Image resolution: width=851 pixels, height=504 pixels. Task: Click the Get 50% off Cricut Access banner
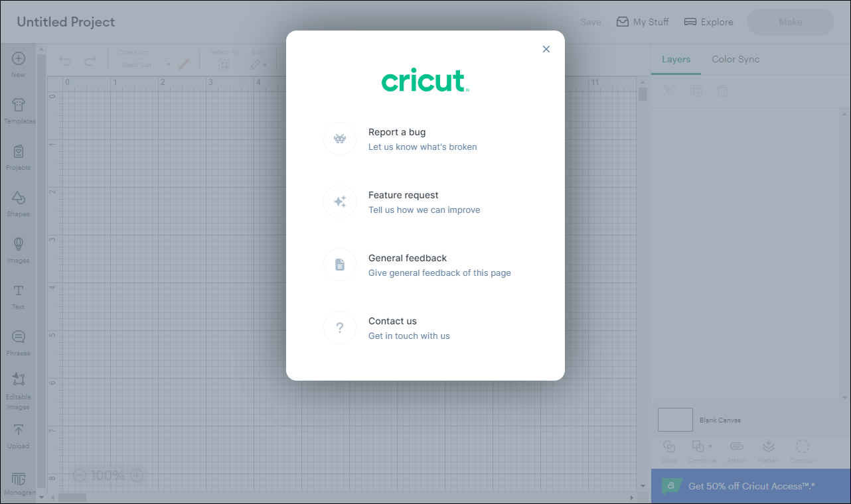[751, 486]
